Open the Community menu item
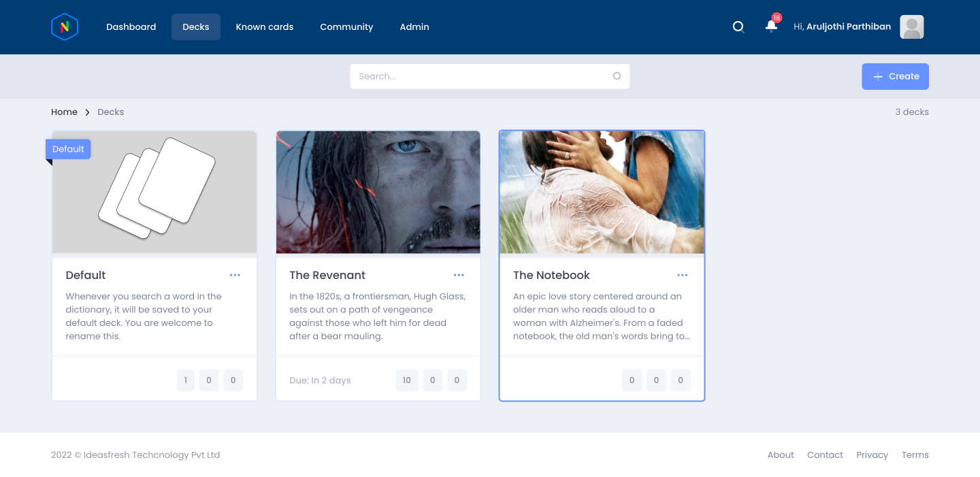980x477 pixels. point(346,27)
